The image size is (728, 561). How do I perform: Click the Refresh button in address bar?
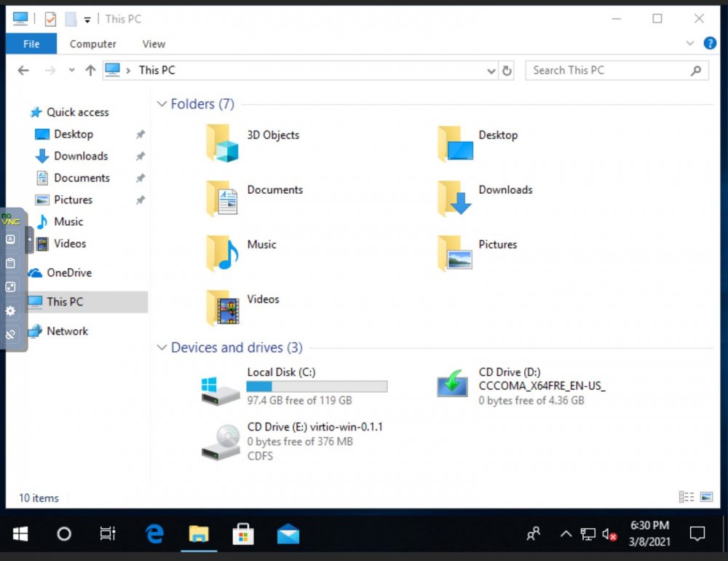click(507, 71)
